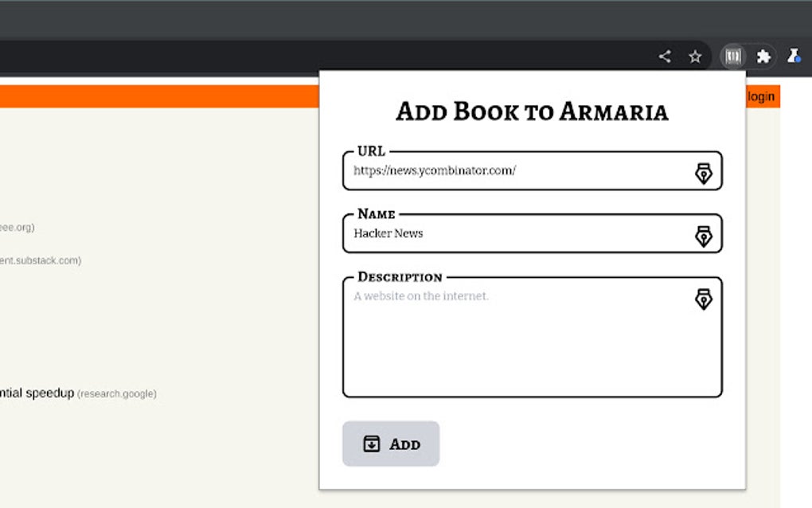Bookmark this page with the star icon
Image resolution: width=812 pixels, height=508 pixels.
click(x=695, y=57)
